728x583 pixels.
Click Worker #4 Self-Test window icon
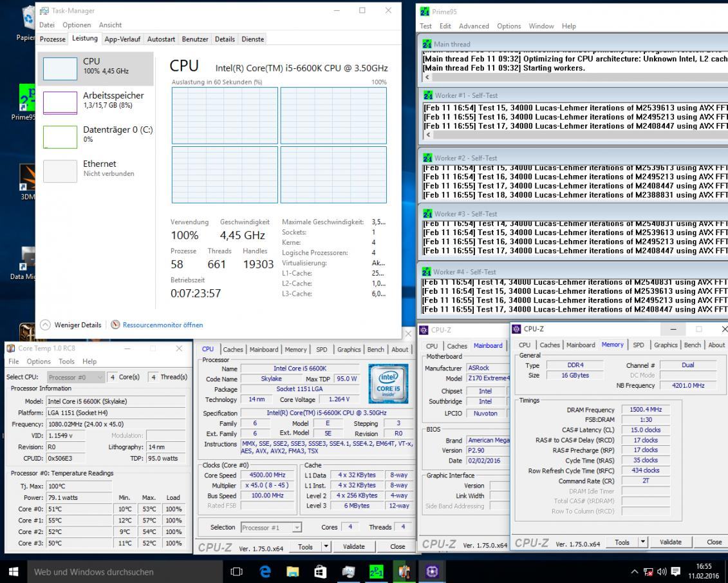(x=426, y=272)
